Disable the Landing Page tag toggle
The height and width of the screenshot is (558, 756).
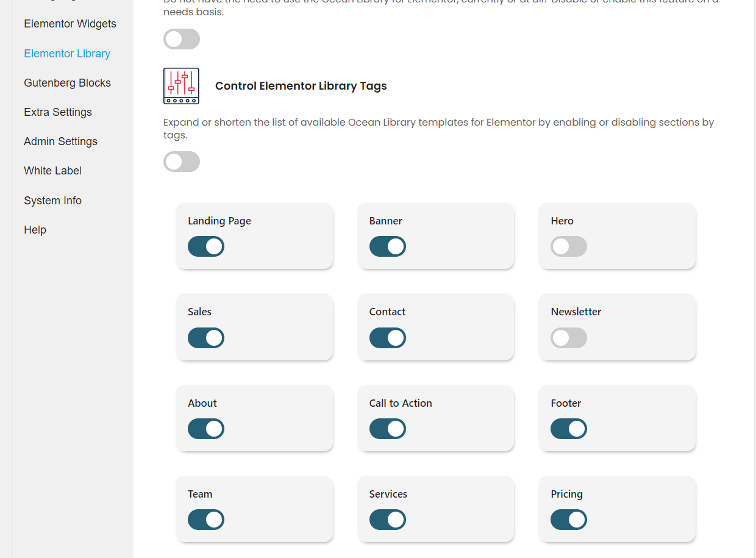pyautogui.click(x=206, y=246)
